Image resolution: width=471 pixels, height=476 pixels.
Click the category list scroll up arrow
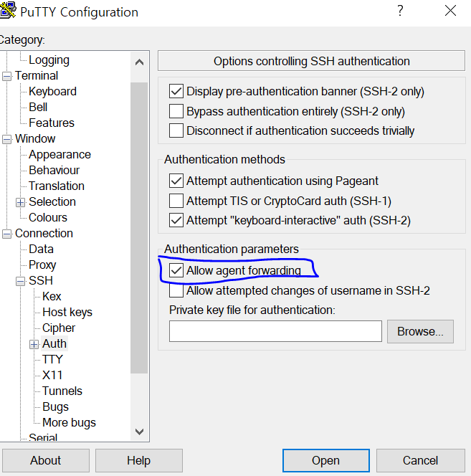139,62
